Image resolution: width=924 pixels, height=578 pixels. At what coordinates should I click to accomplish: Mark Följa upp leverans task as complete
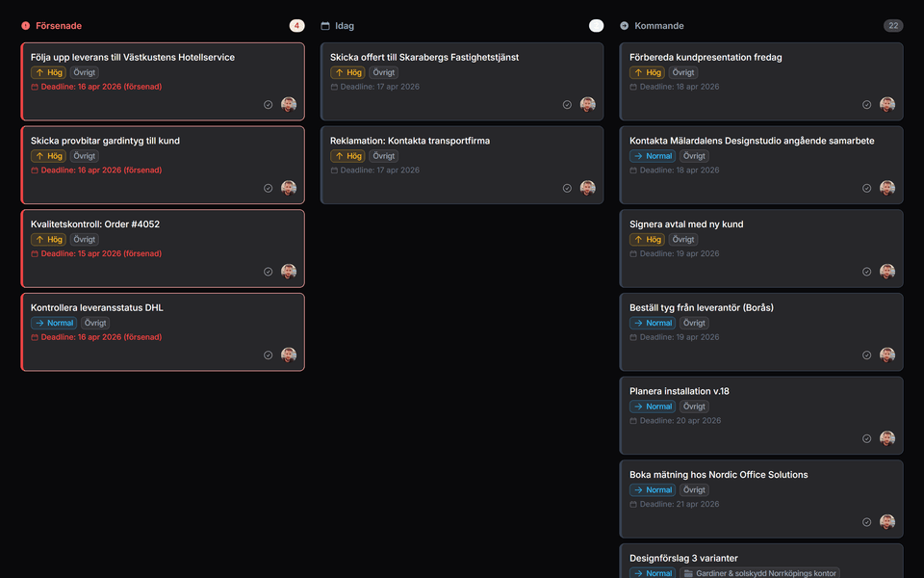(269, 105)
